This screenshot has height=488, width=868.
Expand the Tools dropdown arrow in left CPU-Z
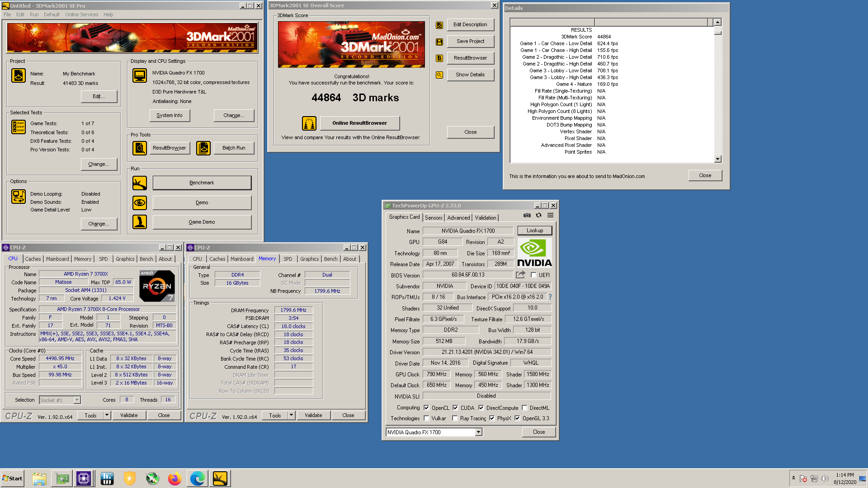pyautogui.click(x=107, y=415)
